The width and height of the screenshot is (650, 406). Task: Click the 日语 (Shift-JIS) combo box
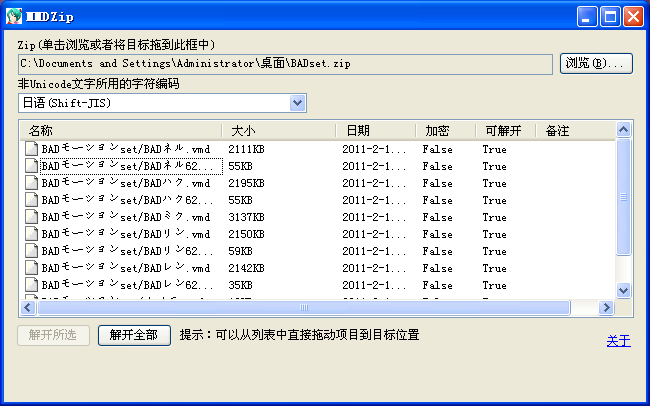(x=162, y=103)
